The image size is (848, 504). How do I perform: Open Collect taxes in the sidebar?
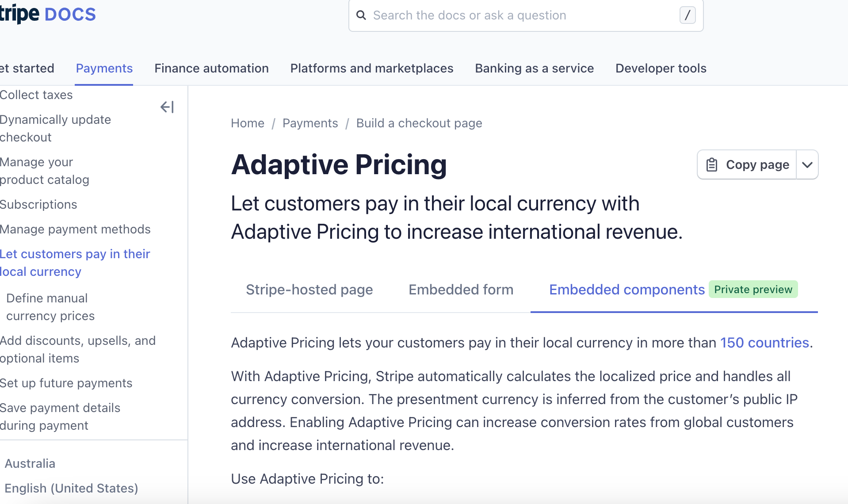tap(36, 95)
